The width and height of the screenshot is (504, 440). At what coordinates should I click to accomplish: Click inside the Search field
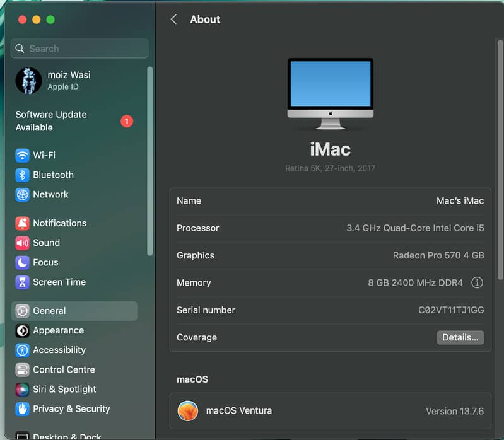pos(79,49)
